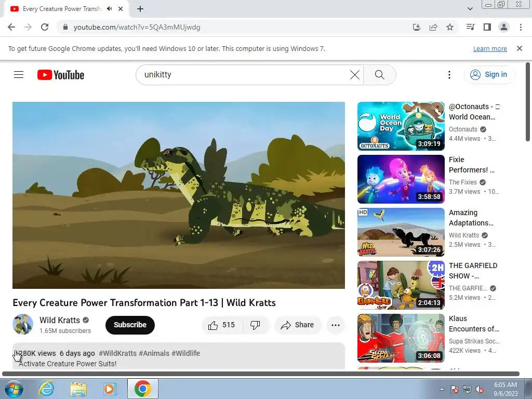
Task: Click the Supa Strikas Soc... channel name
Action: click(474, 341)
